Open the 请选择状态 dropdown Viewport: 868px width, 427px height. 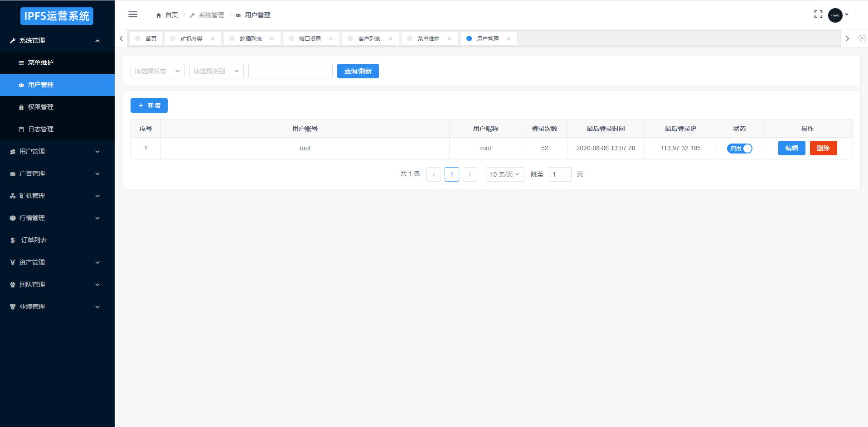[157, 71]
